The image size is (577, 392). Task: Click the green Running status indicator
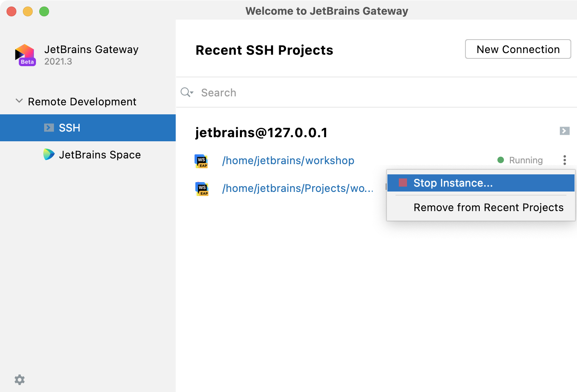coord(501,160)
